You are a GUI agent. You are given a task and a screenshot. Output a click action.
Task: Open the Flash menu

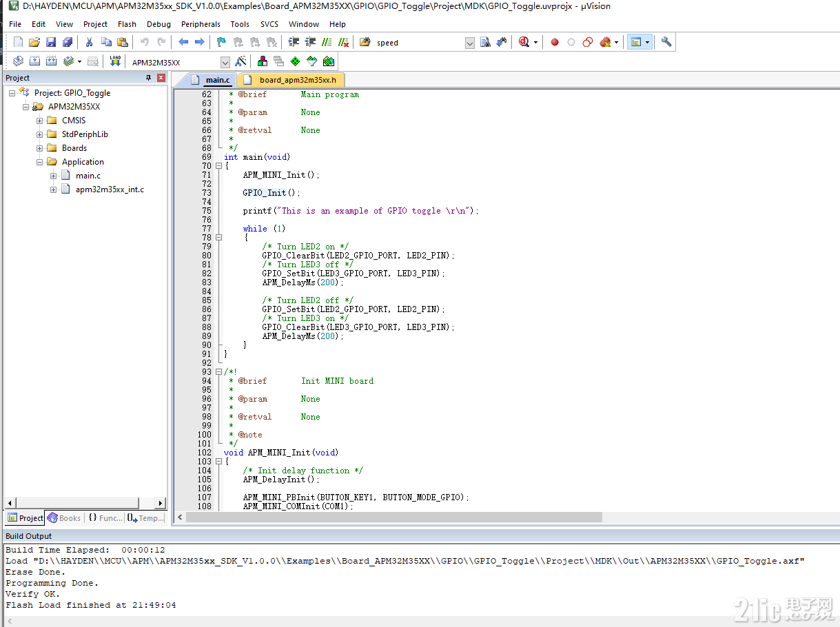127,24
